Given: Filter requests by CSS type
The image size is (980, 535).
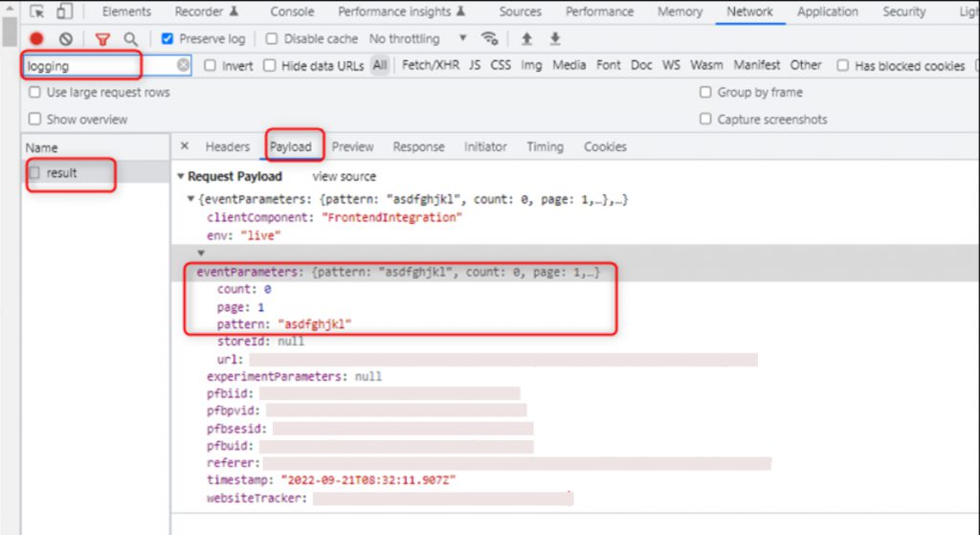Looking at the screenshot, I should pos(501,65).
